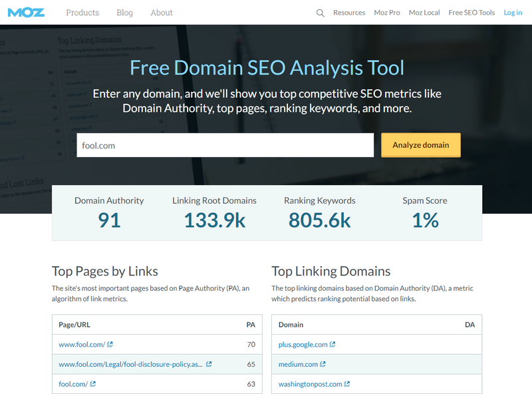Viewport: 532px width, 394px height.
Task: Open the Products menu
Action: 82,13
